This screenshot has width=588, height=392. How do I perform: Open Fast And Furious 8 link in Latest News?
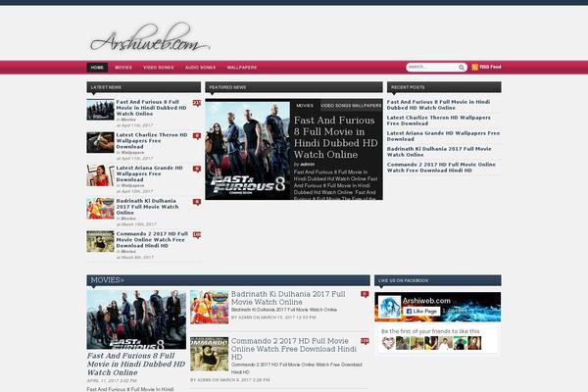[151, 108]
